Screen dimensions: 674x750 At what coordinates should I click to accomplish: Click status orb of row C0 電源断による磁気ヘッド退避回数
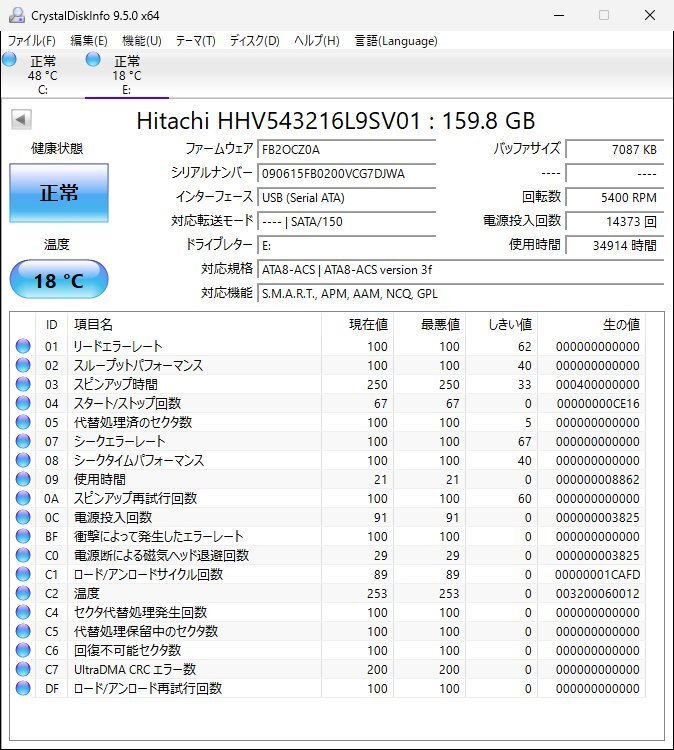(23, 555)
